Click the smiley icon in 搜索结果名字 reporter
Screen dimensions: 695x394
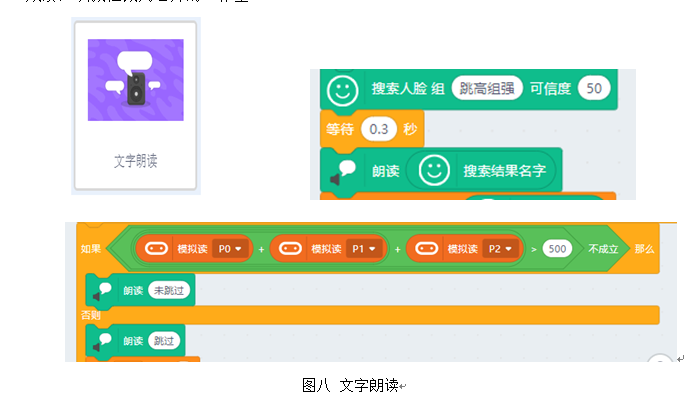[434, 170]
